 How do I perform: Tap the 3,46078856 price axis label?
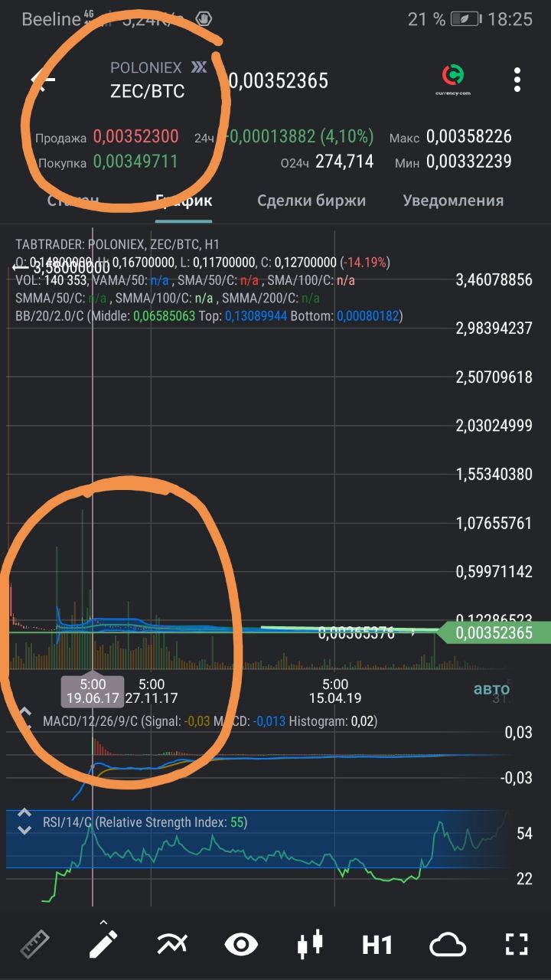(494, 279)
